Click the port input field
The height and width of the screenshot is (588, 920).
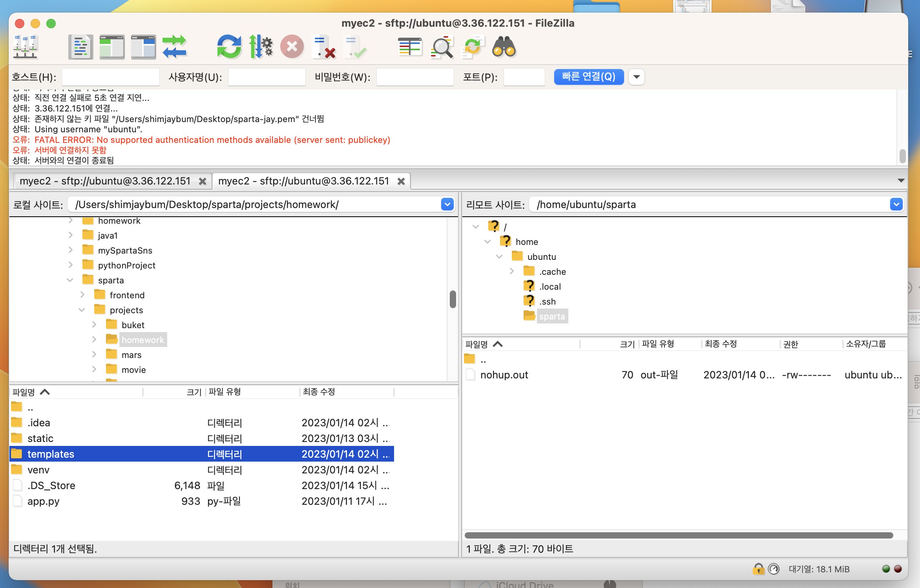pos(524,77)
